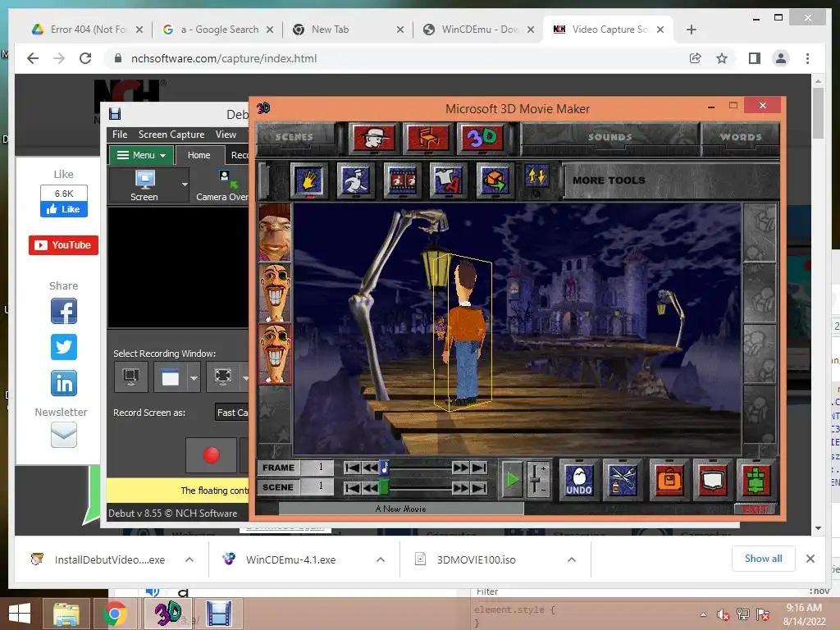This screenshot has height=630, width=840.
Task: Go to first scene button
Action: pos(352,487)
